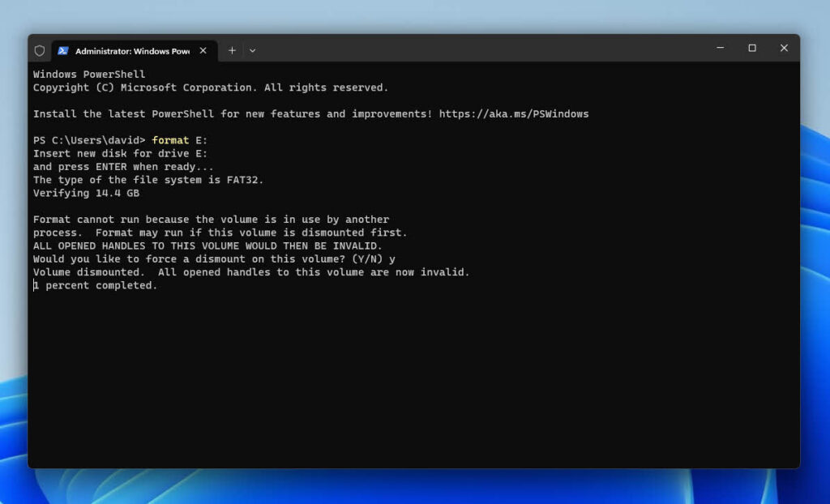The image size is (830, 504).
Task: Click the "(Y/N)" dismount prompt text
Action: point(367,258)
